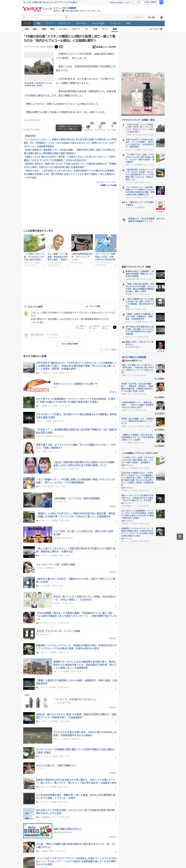186x868 pixels.
Task: Share the article on X
Action: pos(56,47)
